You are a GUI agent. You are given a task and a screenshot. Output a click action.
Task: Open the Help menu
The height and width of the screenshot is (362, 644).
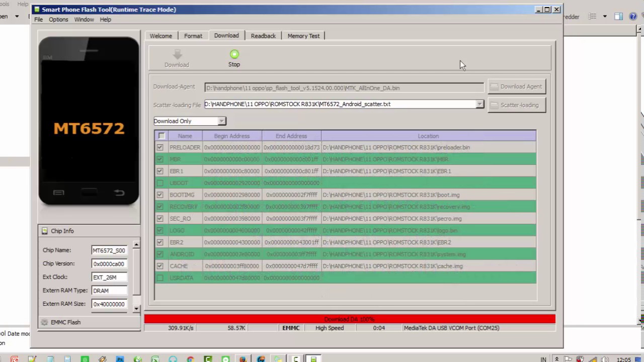coord(105,20)
